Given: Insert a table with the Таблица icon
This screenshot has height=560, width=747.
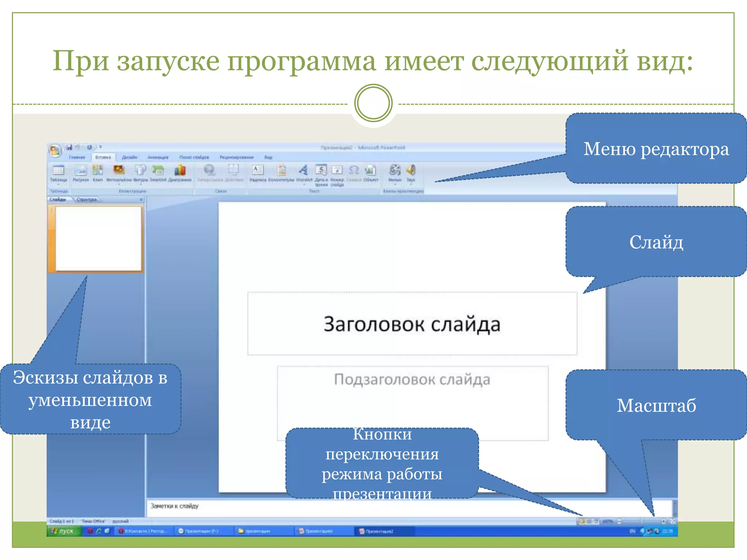Looking at the screenshot, I should [x=58, y=171].
